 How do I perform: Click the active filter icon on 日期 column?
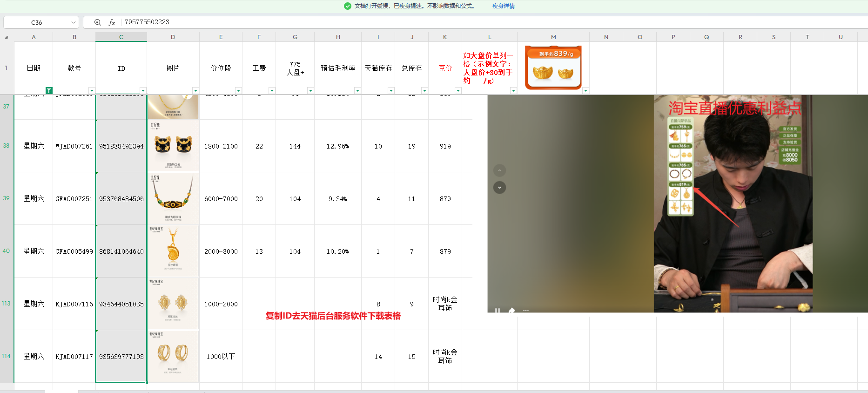49,90
